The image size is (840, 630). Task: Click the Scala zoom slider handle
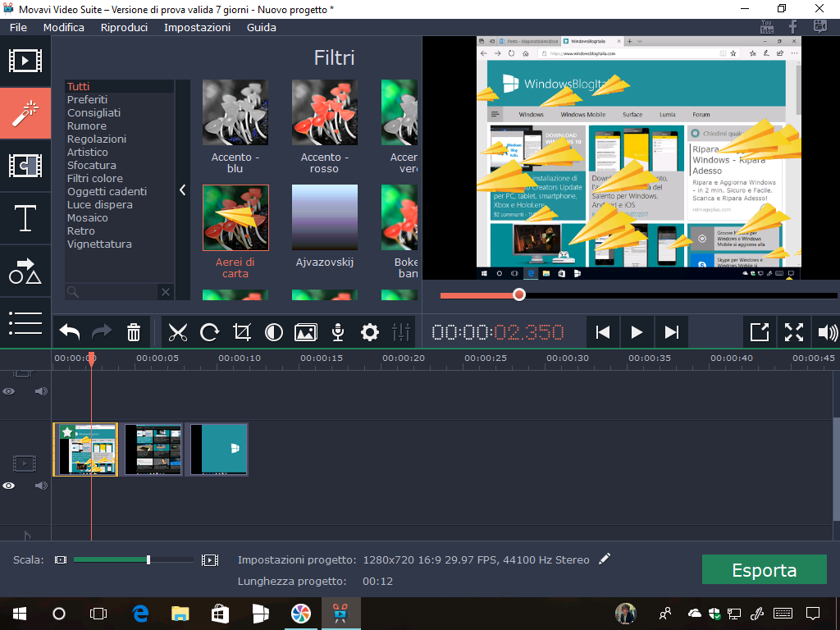(x=148, y=559)
